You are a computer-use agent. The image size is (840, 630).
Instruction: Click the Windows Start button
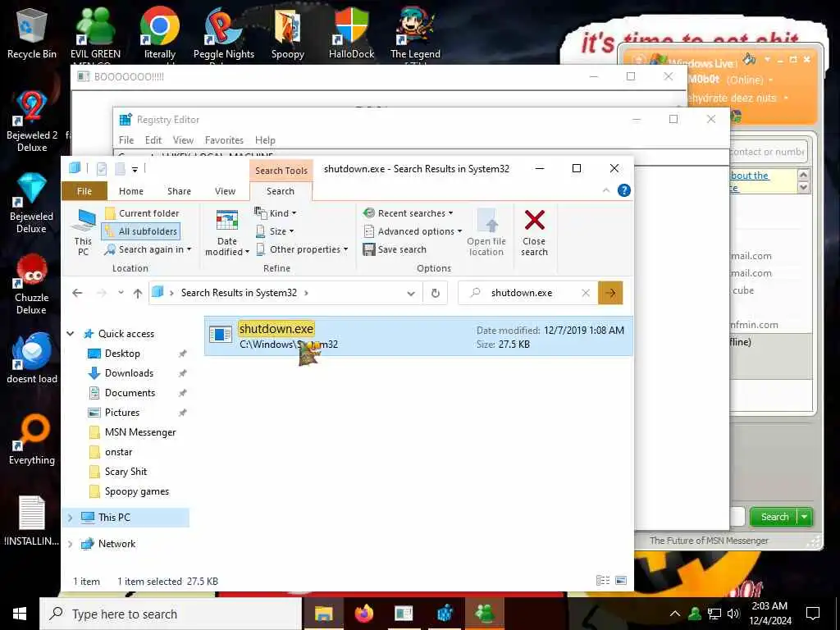(x=20, y=614)
